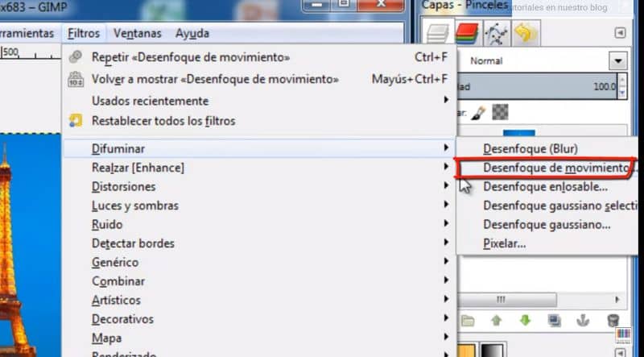The height and width of the screenshot is (357, 644).
Task: Select Volver a mostrar «Desenfoque de movimiento»
Action: [258, 79]
